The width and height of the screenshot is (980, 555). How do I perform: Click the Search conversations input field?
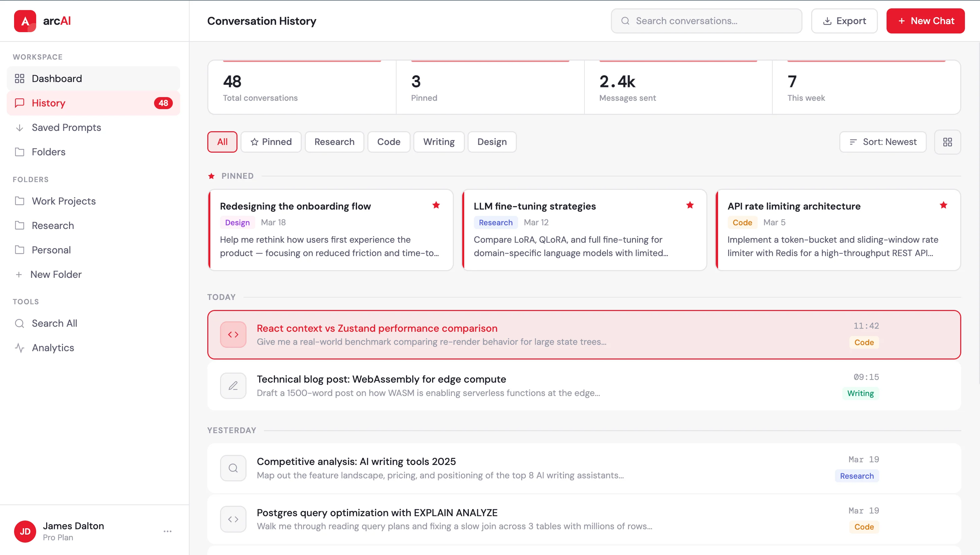click(706, 21)
